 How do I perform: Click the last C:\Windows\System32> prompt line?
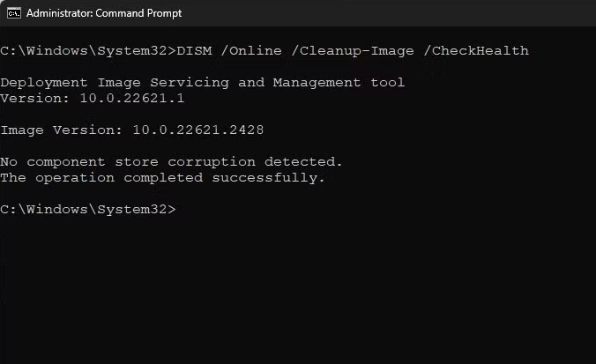tap(88, 209)
